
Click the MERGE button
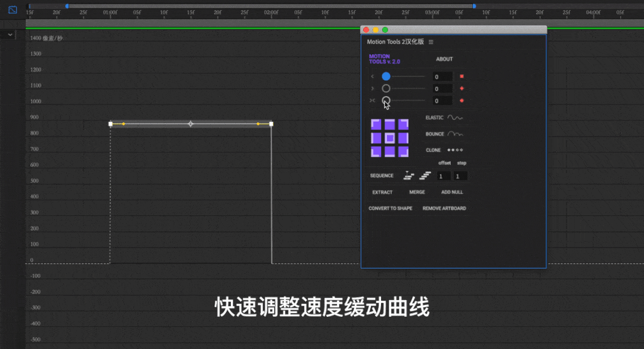[x=417, y=192]
